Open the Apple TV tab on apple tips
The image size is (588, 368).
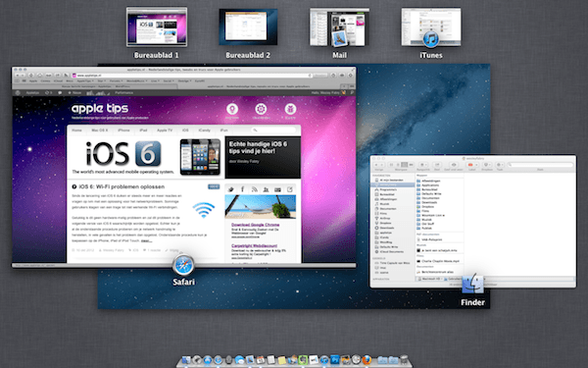(165, 130)
